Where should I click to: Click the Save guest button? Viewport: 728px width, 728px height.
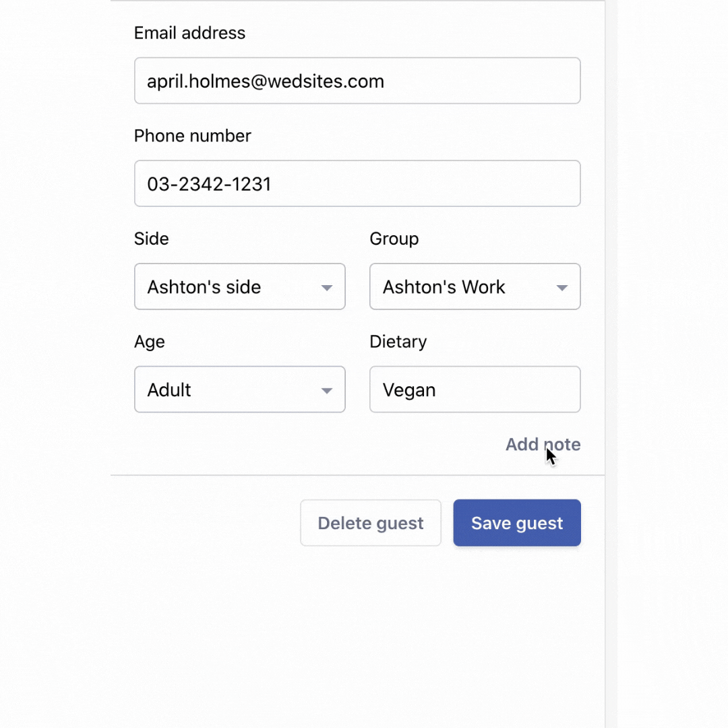tap(517, 523)
